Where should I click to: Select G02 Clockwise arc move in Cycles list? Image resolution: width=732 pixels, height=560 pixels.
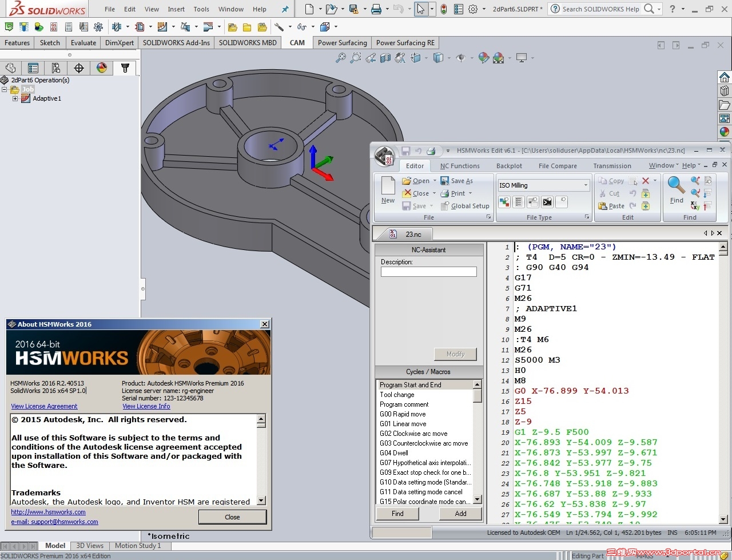[x=424, y=434]
